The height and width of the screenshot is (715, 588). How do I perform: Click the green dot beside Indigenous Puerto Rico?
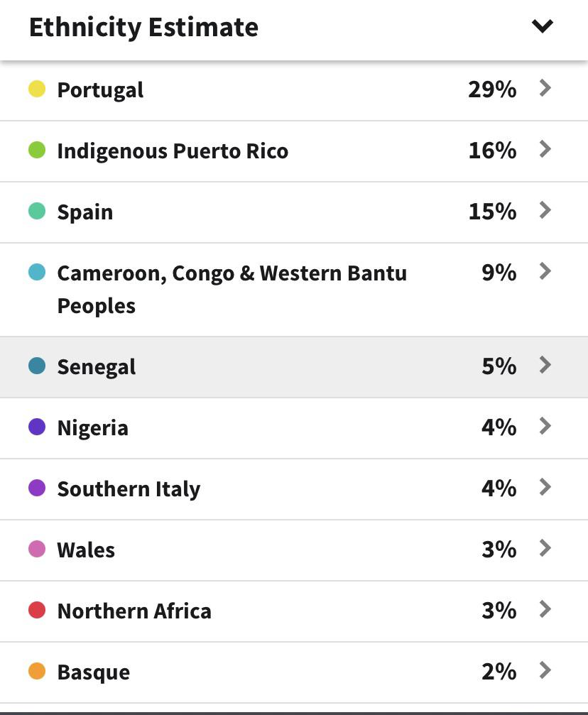tap(38, 150)
